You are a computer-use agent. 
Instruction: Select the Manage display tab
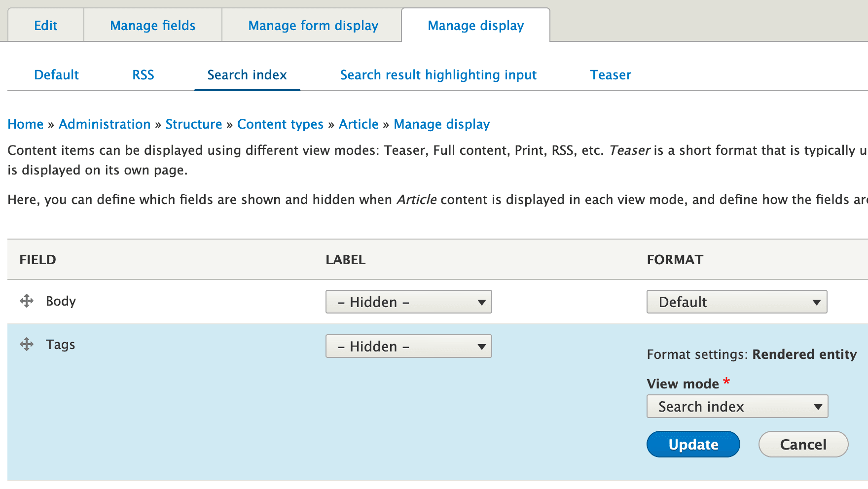(x=475, y=26)
